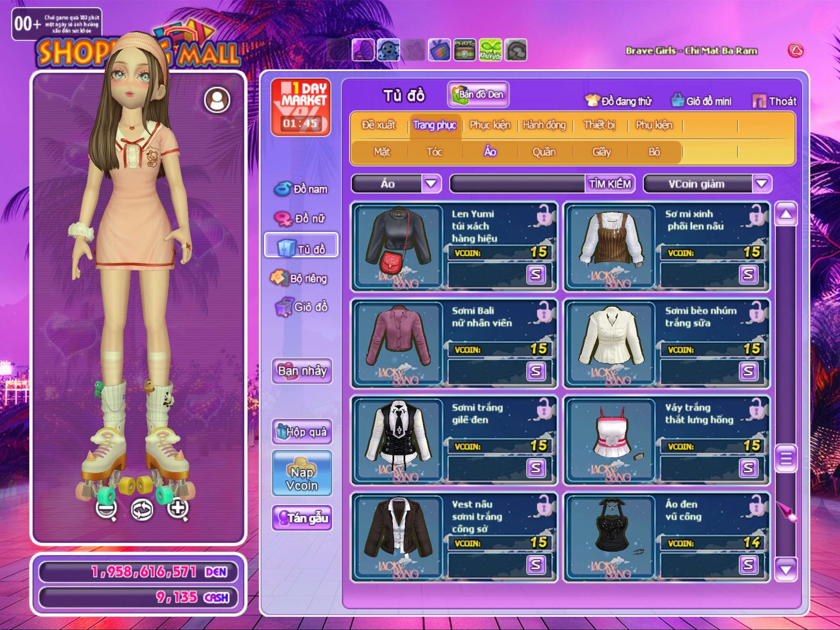Switch to the Phụ kiện tab

coord(654,125)
